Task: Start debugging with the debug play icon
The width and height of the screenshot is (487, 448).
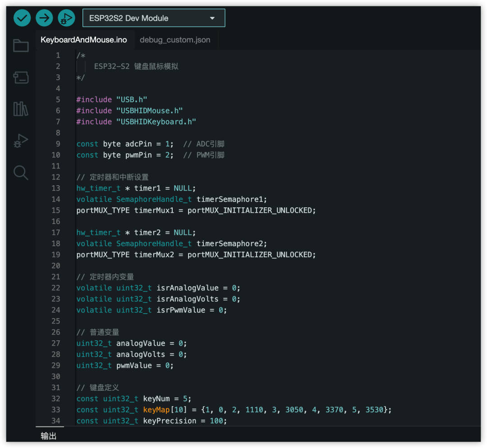Action: [66, 18]
